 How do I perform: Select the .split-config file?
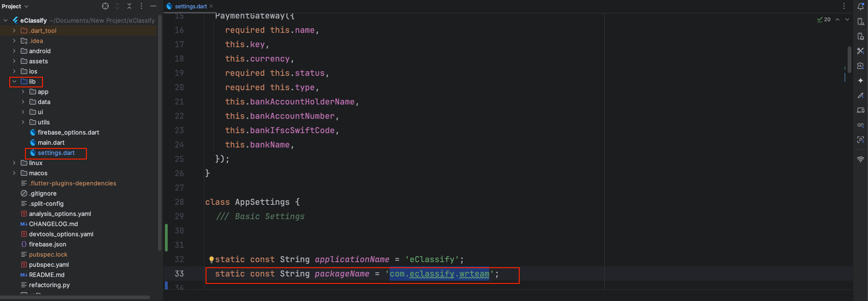pos(46,203)
